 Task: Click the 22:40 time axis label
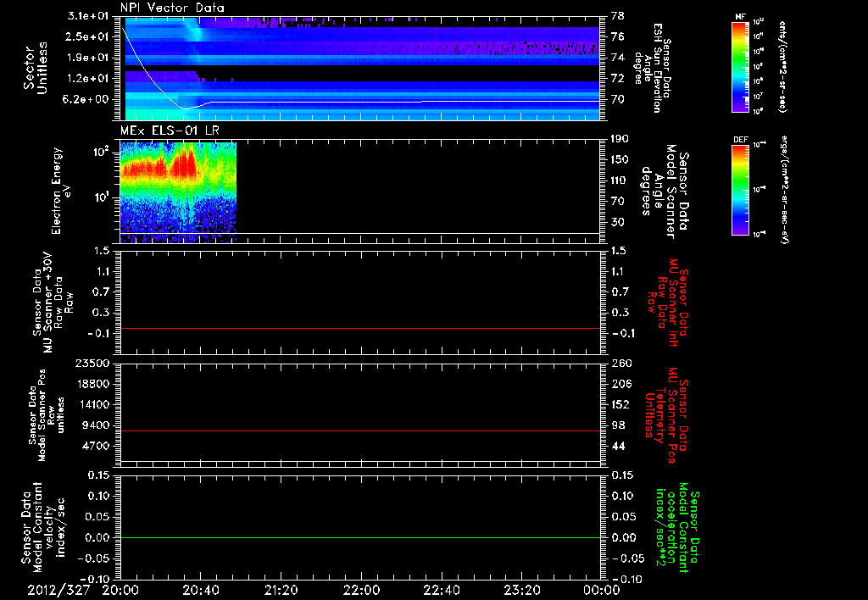point(441,590)
